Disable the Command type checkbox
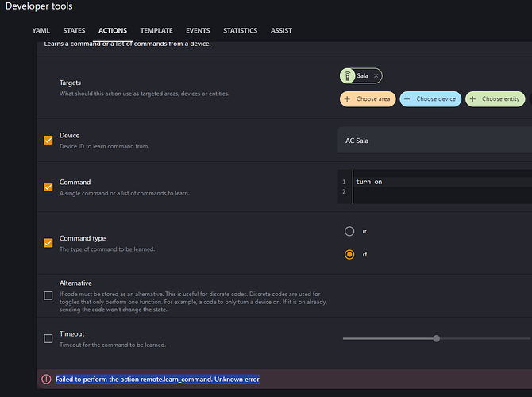Image resolution: width=532 pixels, height=397 pixels. [48, 243]
